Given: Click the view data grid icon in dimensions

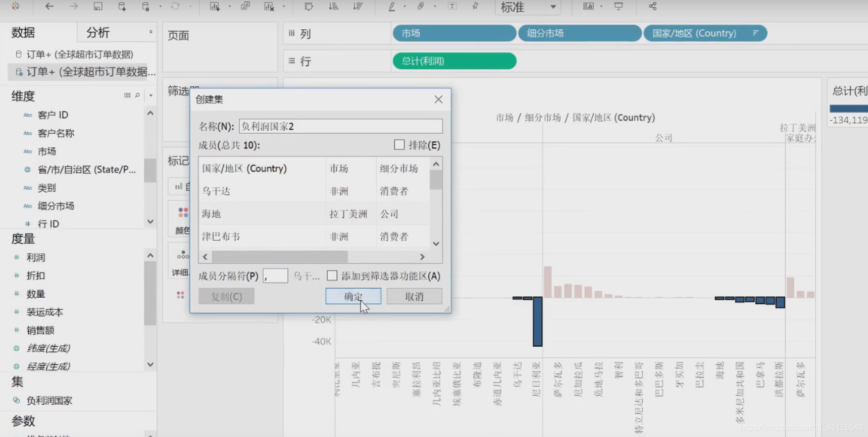Looking at the screenshot, I should pyautogui.click(x=127, y=95).
